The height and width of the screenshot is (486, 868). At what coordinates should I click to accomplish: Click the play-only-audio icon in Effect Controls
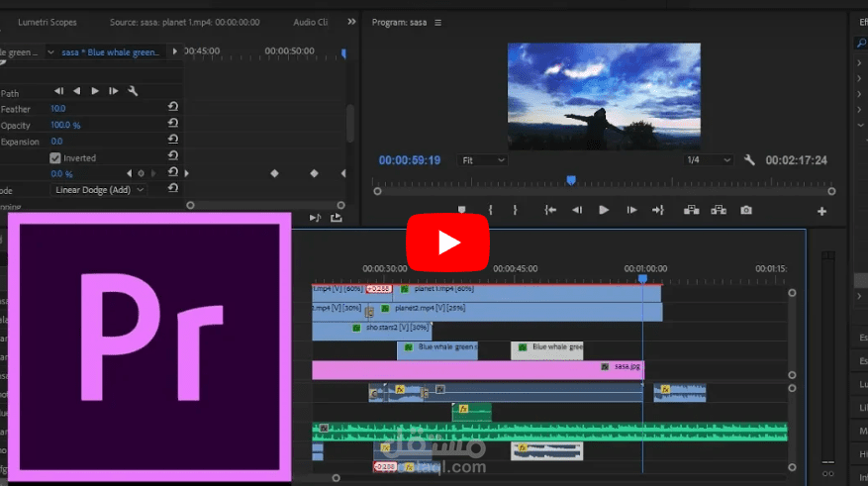(315, 218)
